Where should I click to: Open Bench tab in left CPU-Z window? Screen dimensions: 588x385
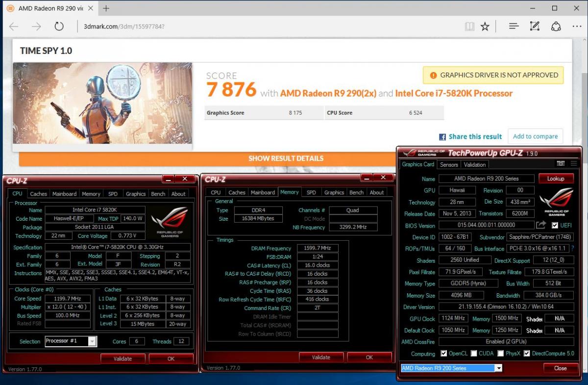coord(158,194)
